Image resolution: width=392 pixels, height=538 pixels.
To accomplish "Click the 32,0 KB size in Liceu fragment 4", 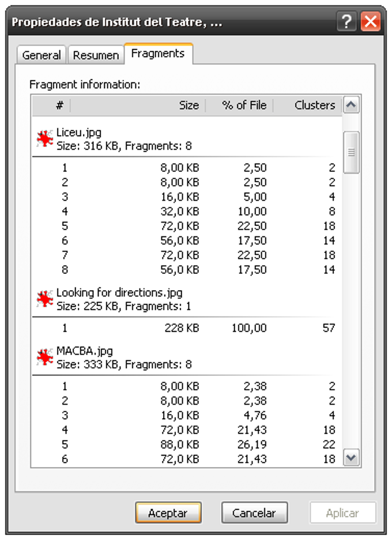I will [x=180, y=212].
